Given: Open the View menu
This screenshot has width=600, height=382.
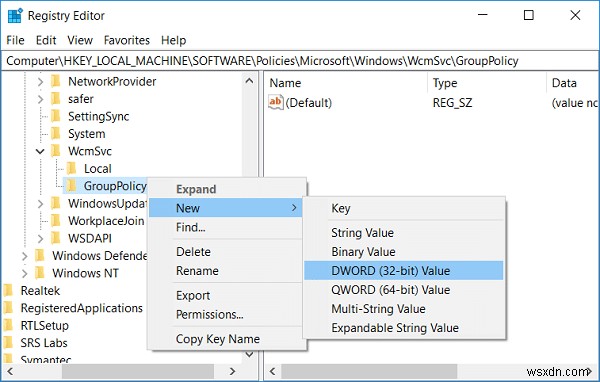Looking at the screenshot, I should pos(80,40).
